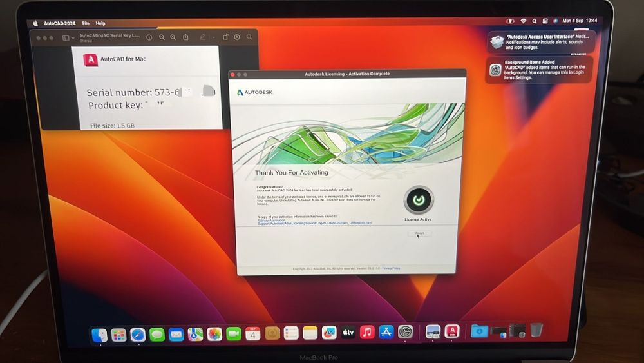The width and height of the screenshot is (644, 363).
Task: Switch to Preview app in the dock
Action: 433,331
